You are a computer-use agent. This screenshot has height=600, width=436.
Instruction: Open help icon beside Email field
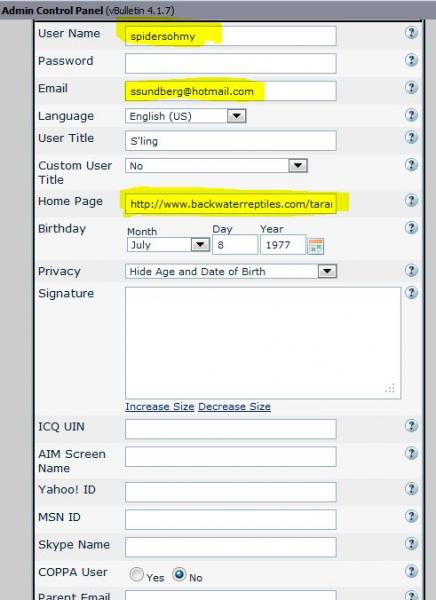411,88
